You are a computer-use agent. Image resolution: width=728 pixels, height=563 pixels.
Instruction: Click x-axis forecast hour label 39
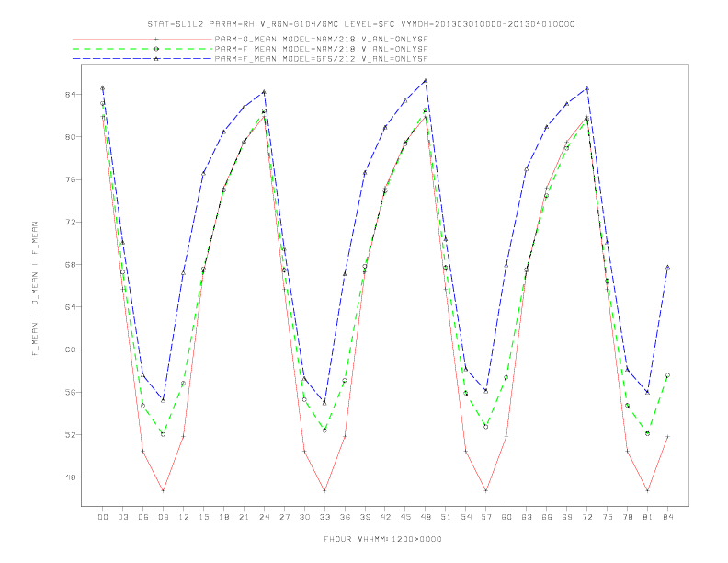click(x=365, y=517)
